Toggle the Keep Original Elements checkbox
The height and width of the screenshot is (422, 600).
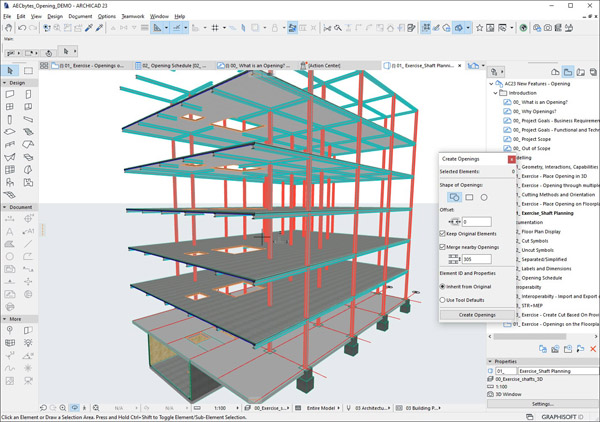(x=442, y=233)
